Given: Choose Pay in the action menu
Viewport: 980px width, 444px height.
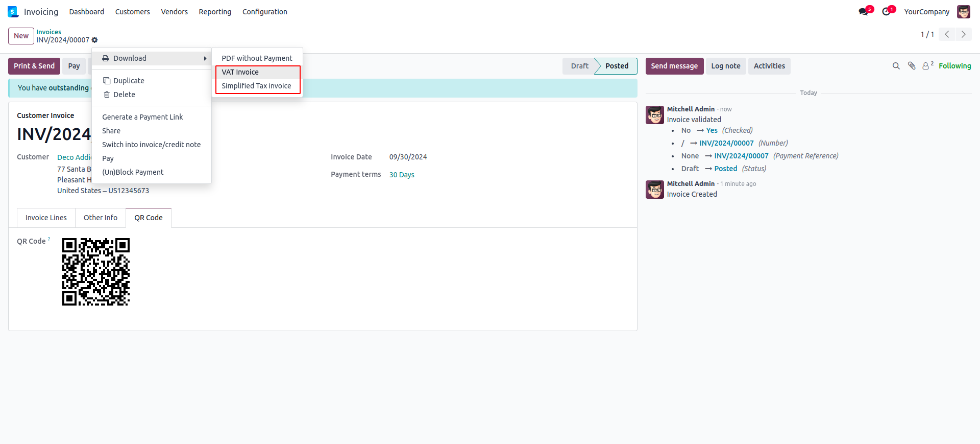Looking at the screenshot, I should [x=152, y=158].
